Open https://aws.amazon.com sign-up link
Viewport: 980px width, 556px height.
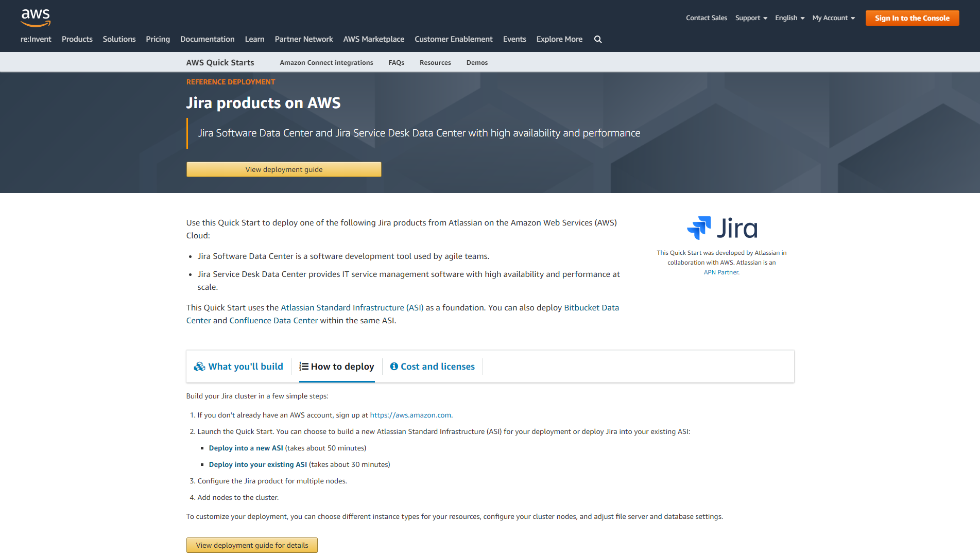point(410,415)
